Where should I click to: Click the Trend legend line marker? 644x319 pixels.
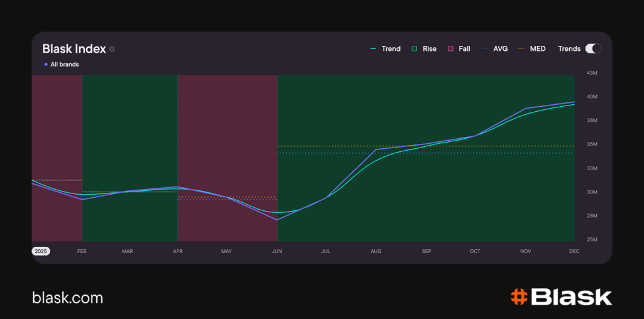point(374,49)
